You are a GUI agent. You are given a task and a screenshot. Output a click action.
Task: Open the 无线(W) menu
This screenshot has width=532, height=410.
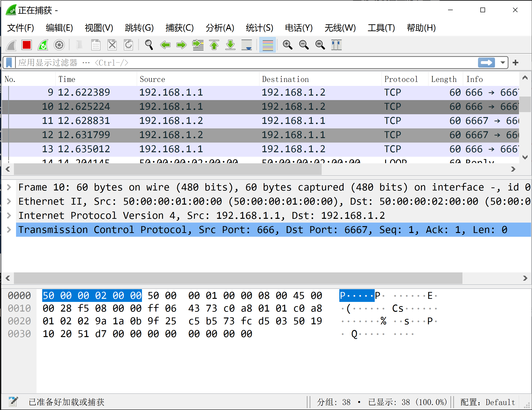point(340,28)
